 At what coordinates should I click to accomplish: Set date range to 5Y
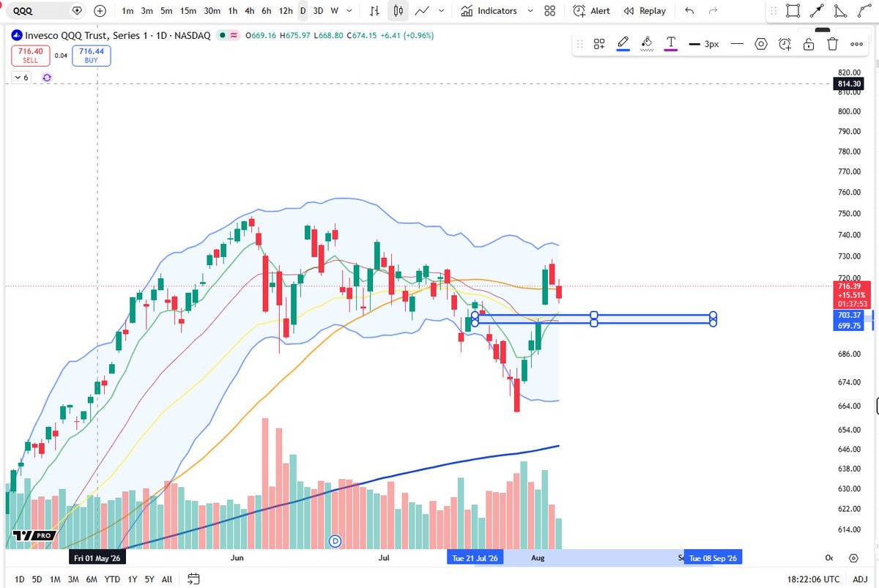coord(149,579)
